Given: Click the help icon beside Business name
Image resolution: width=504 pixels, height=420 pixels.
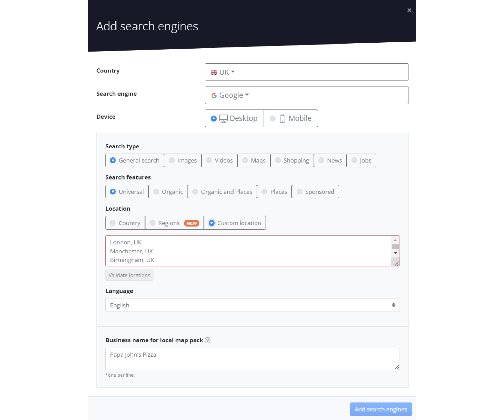Looking at the screenshot, I should pyautogui.click(x=208, y=340).
